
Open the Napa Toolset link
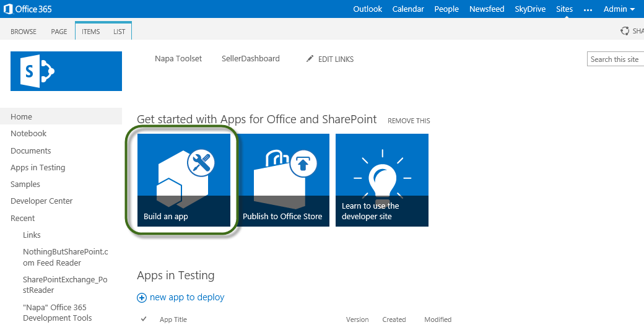pos(178,59)
